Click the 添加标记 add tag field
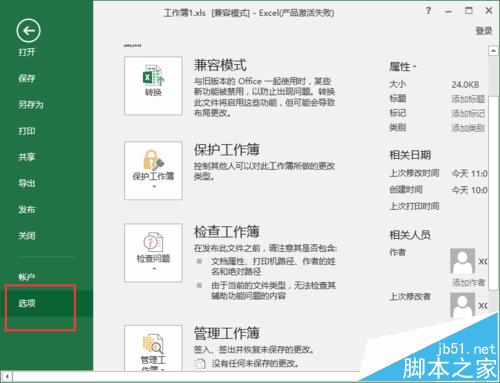 pos(468,114)
